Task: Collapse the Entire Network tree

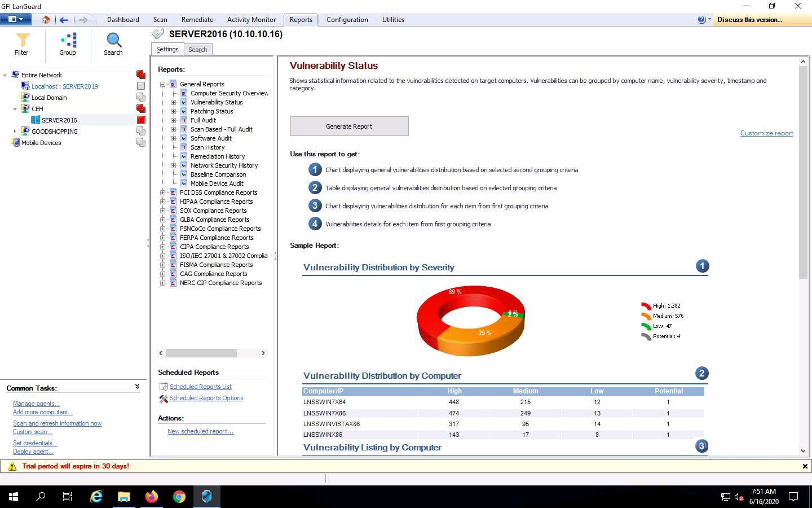Action: point(5,75)
